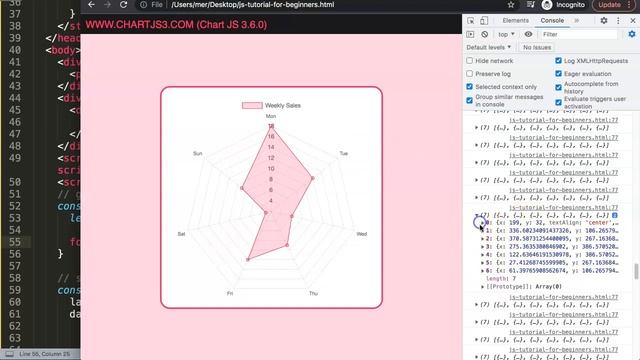
Task: Click the Tue data point on radar chart
Action: coord(313,178)
